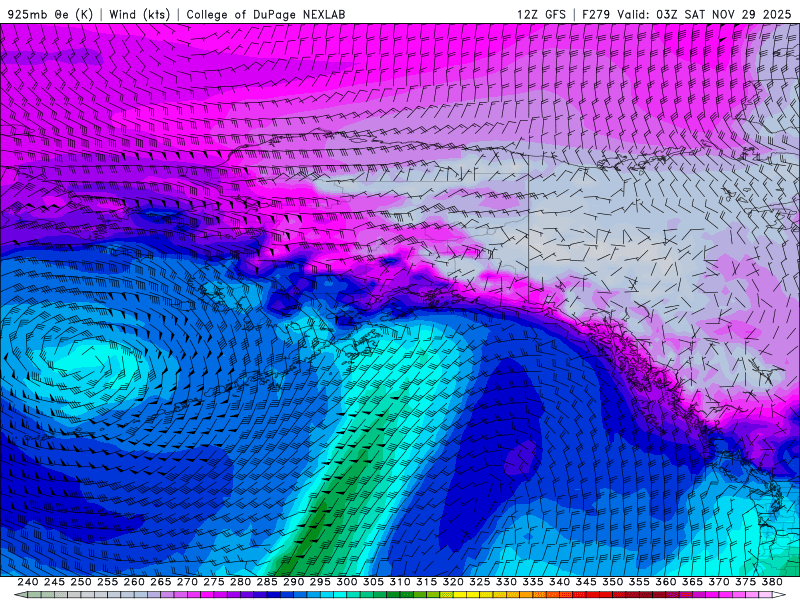Click the "F279" forecast hour label
The width and height of the screenshot is (800, 600).
[x=596, y=14]
